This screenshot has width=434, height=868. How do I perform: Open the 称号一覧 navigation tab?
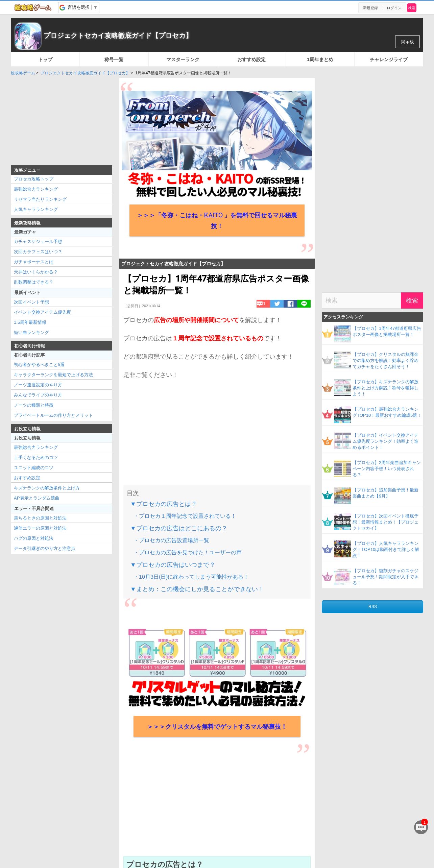tap(114, 59)
